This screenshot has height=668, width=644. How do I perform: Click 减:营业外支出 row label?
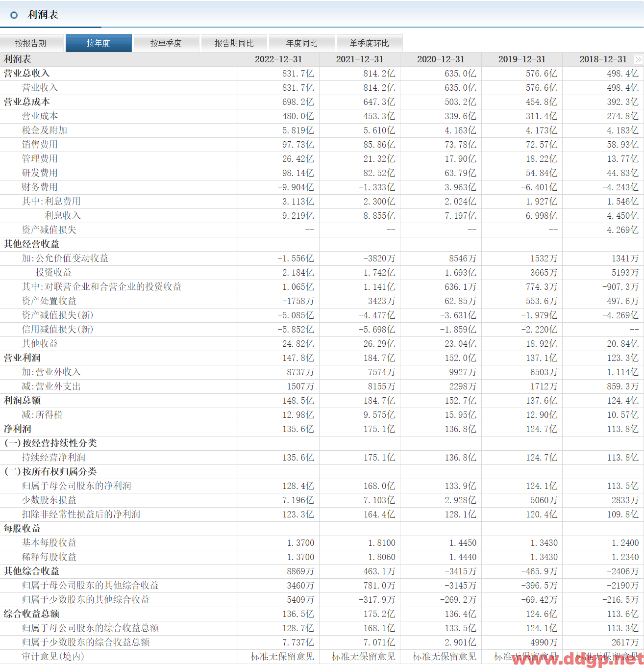coord(51,386)
